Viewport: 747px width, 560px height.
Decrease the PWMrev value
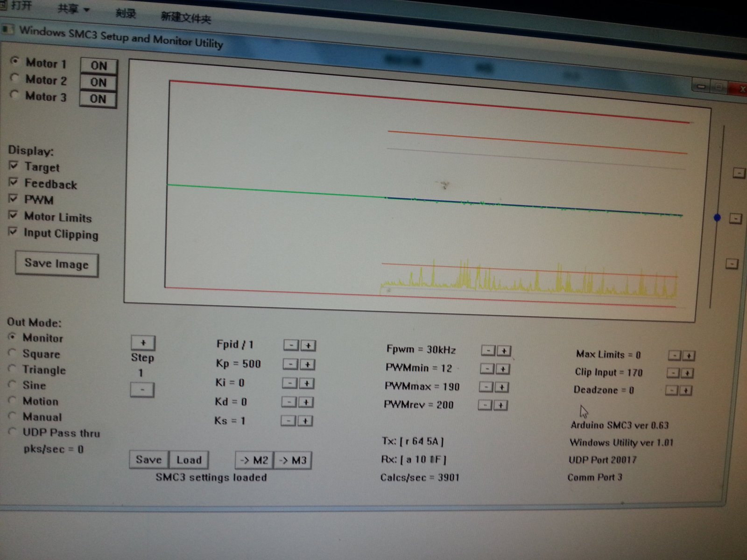(x=486, y=405)
